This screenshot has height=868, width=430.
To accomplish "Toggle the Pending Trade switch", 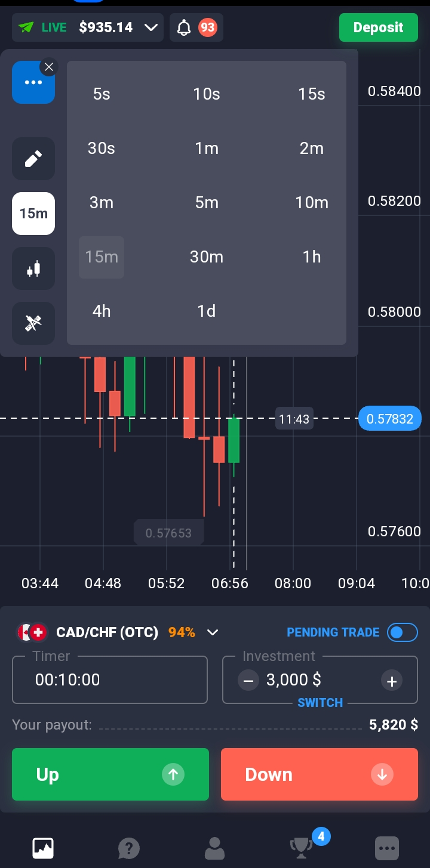I will point(402,632).
